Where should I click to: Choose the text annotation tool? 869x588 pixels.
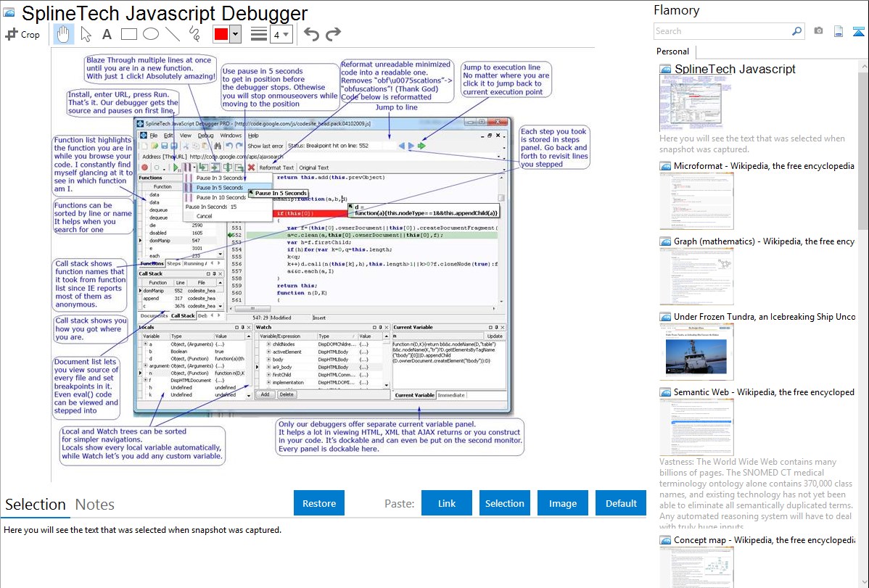[107, 34]
